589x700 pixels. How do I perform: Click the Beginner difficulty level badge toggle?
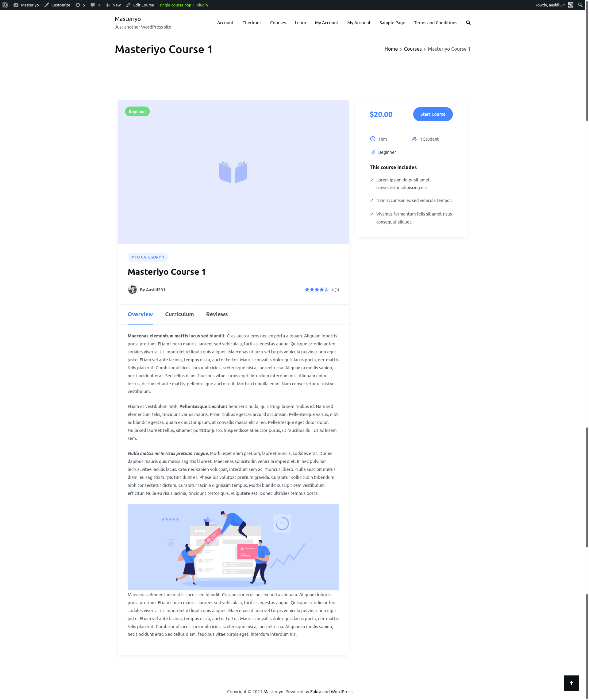137,112
